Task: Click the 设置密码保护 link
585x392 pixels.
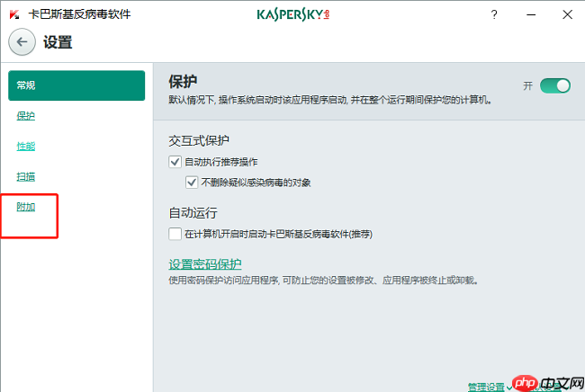Action: coord(205,264)
